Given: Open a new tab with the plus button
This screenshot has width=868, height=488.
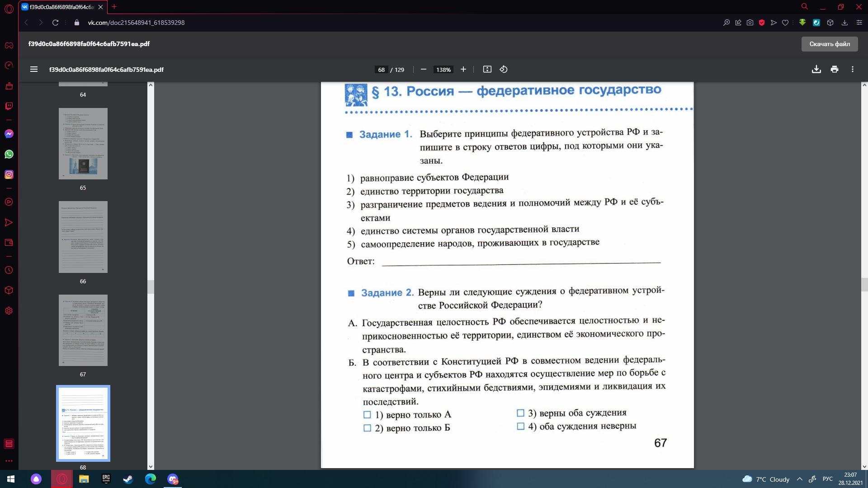Looking at the screenshot, I should pos(114,7).
